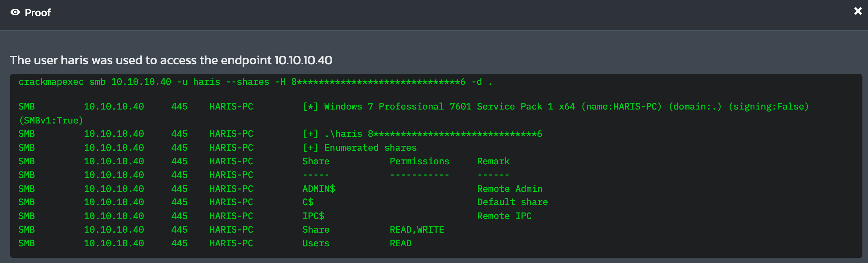The height and width of the screenshot is (263, 868).
Task: Click the IPC$ share name
Action: [x=313, y=216]
